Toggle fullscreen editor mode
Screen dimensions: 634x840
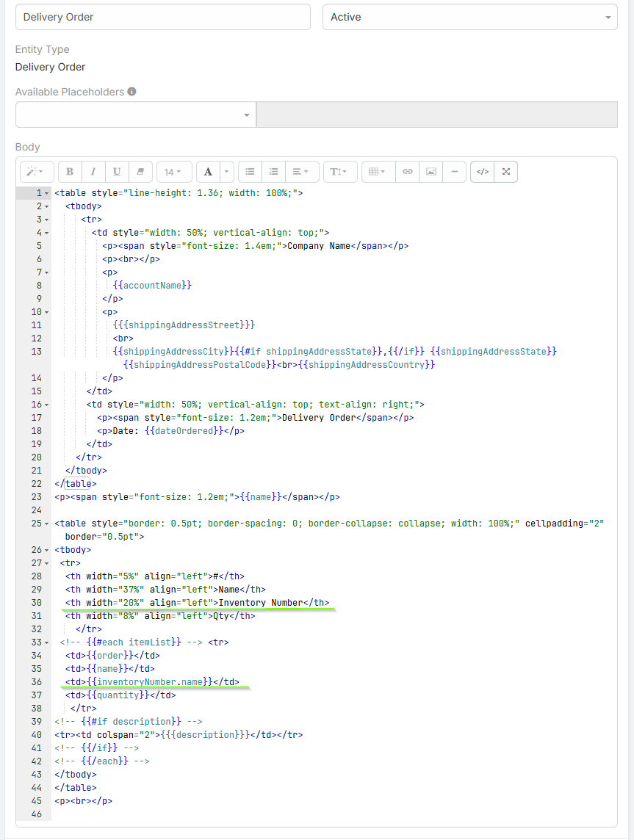[x=506, y=172]
